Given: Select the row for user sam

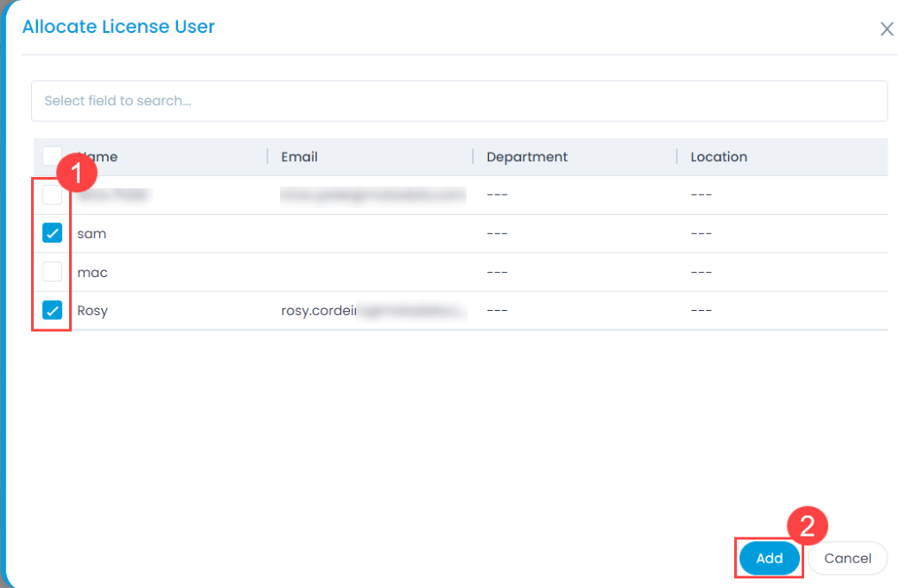Looking at the screenshot, I should pyautogui.click(x=92, y=233).
